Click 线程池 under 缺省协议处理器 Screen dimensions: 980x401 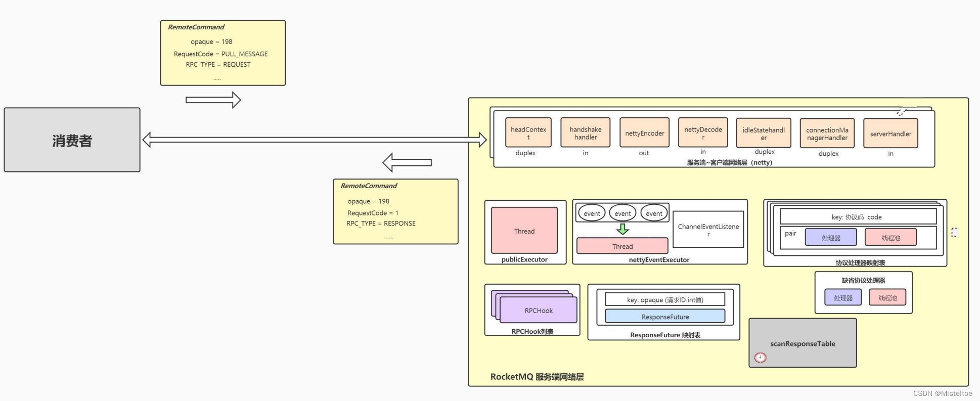click(887, 297)
